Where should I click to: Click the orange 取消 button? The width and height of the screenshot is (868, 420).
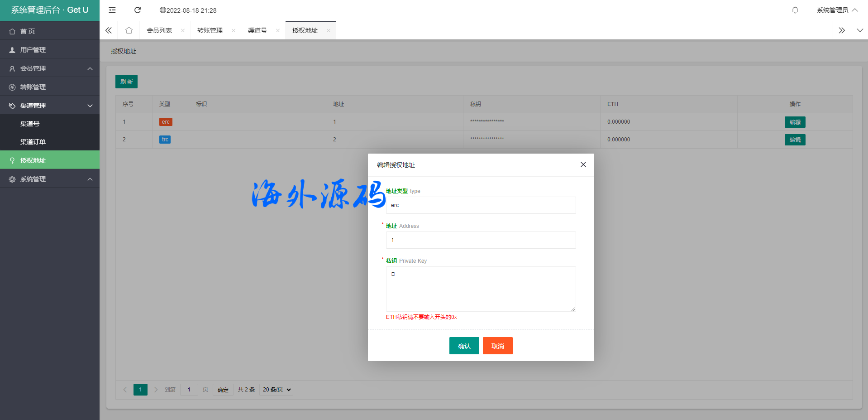497,346
